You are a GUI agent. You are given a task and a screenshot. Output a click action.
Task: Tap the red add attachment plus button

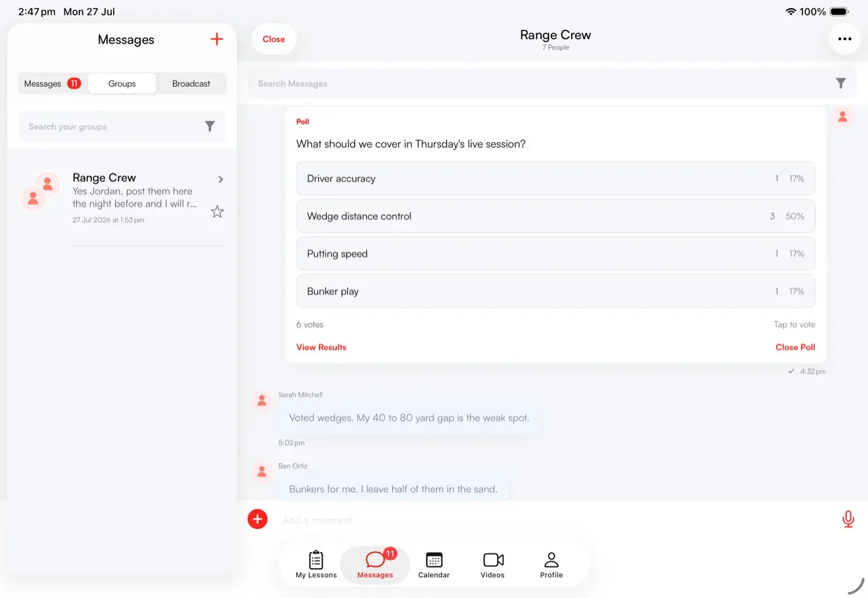click(258, 519)
